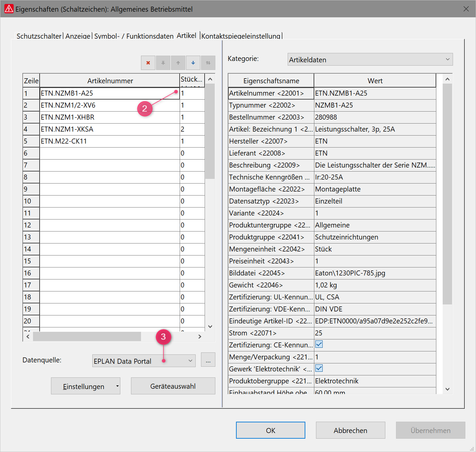The height and width of the screenshot is (452, 476).
Task: Click the swap order icon with double arrows
Action: (x=208, y=63)
